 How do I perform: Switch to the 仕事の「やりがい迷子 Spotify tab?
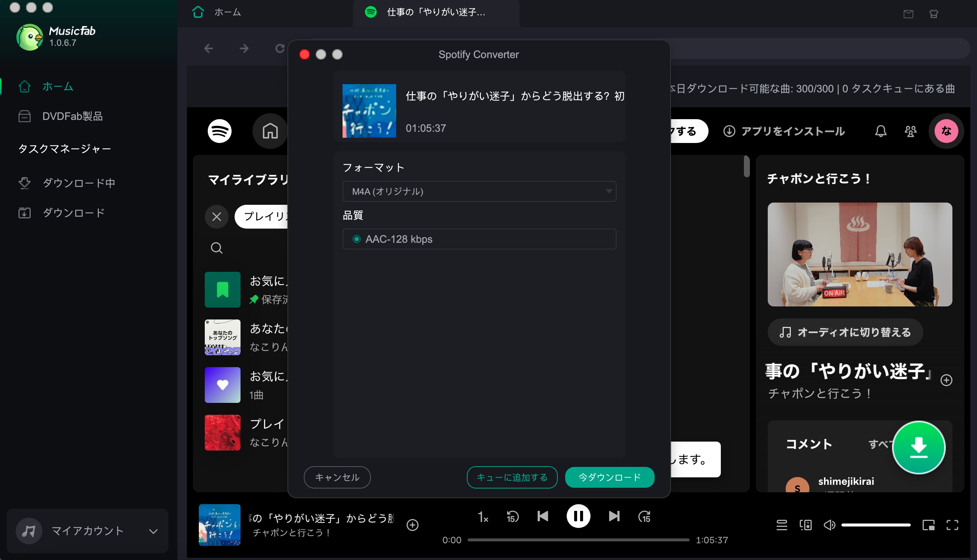[x=436, y=12]
